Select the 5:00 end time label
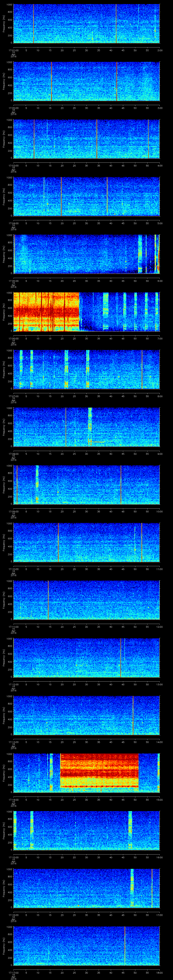 [x=160, y=223]
